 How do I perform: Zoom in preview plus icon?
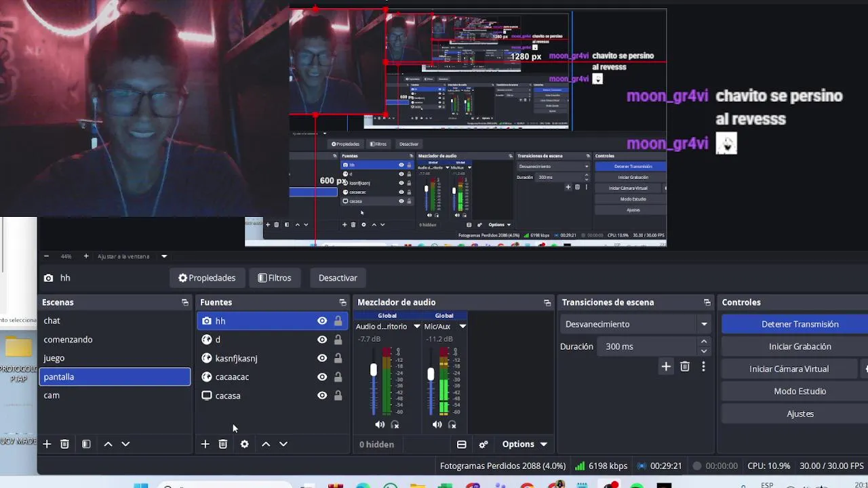point(86,256)
